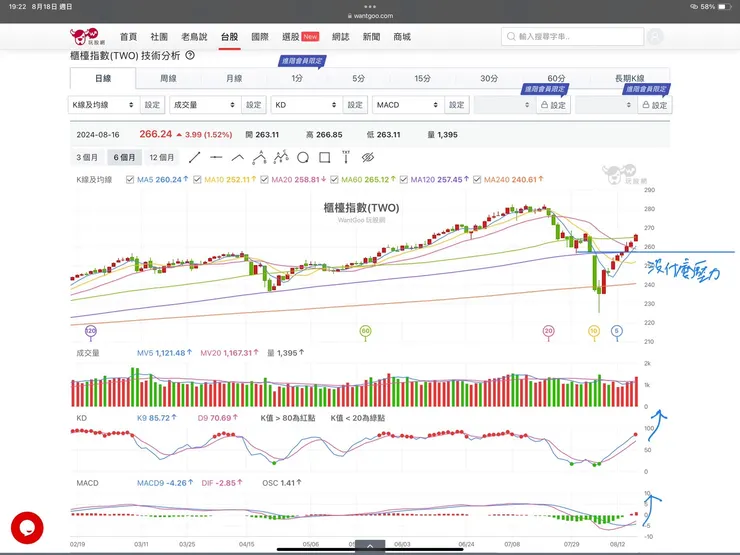Open the user account avatar icon

655,36
